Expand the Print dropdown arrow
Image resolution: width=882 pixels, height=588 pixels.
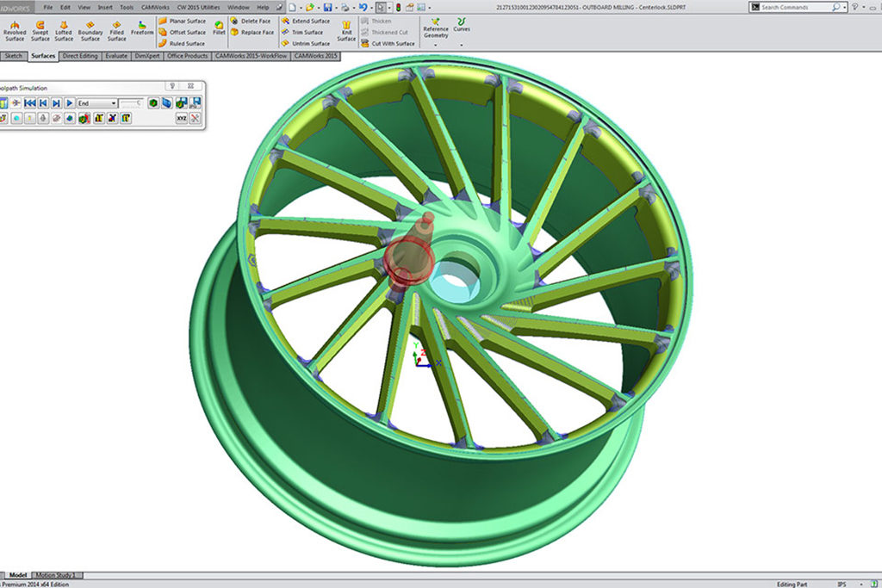click(353, 8)
